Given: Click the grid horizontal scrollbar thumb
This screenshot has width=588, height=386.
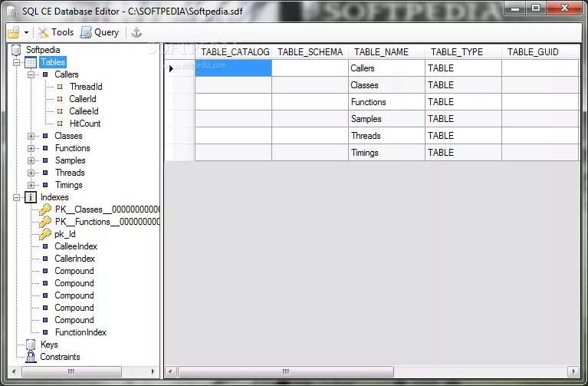Looking at the screenshot, I should pos(286,371).
